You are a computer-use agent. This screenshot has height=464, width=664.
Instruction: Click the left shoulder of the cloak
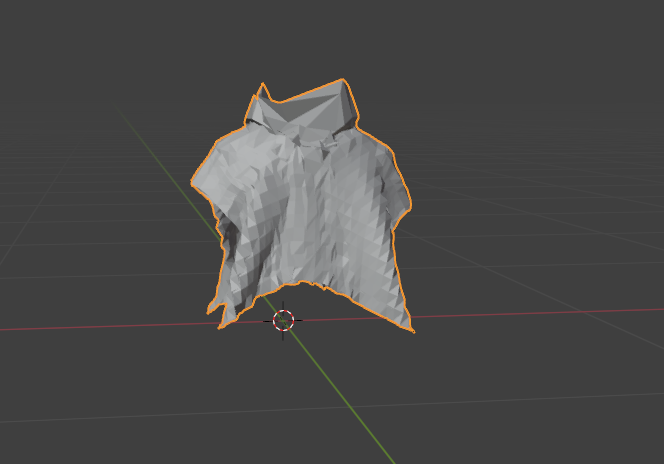(213, 160)
